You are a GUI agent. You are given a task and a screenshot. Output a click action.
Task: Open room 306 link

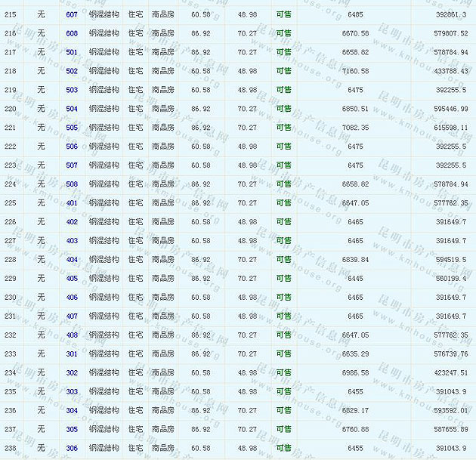pos(72,449)
